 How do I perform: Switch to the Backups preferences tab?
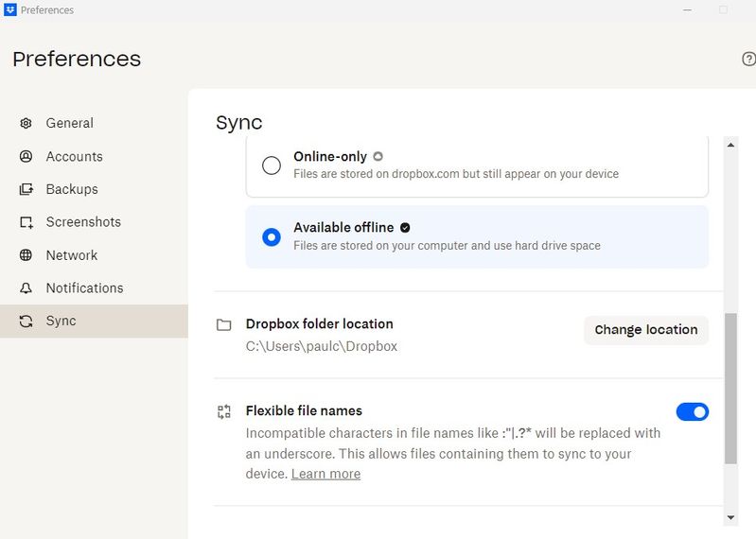[x=71, y=189]
